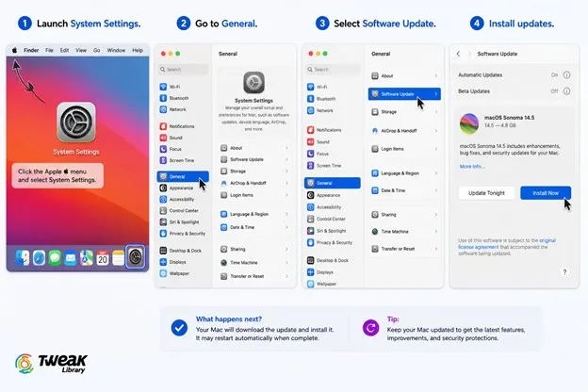
Task: Open Transfer or Reset in Select Software Update window
Action: (x=404, y=249)
